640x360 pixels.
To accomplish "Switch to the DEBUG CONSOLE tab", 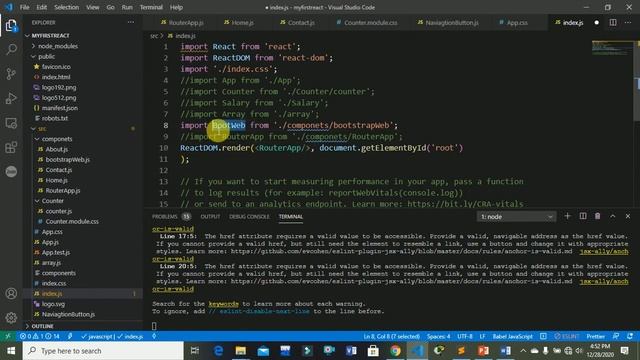I will pyautogui.click(x=249, y=216).
